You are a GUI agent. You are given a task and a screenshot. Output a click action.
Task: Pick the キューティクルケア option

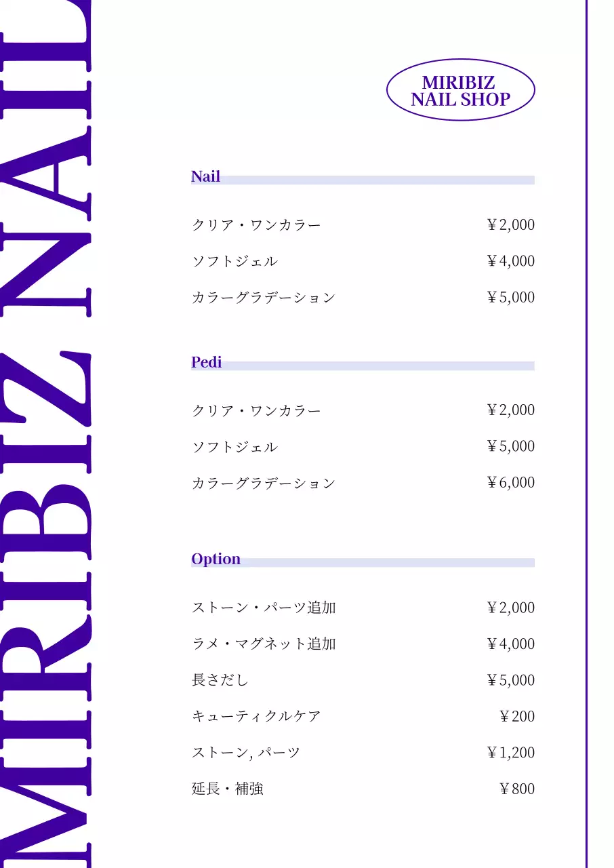(x=256, y=716)
